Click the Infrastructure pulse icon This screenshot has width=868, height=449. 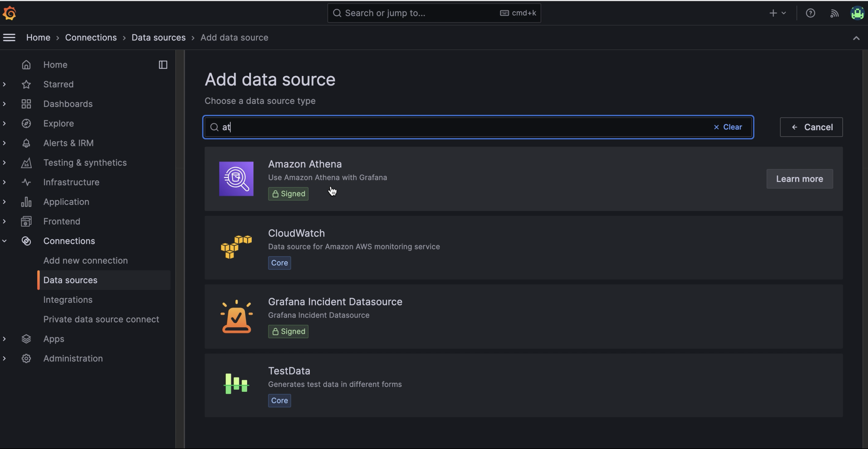point(26,182)
